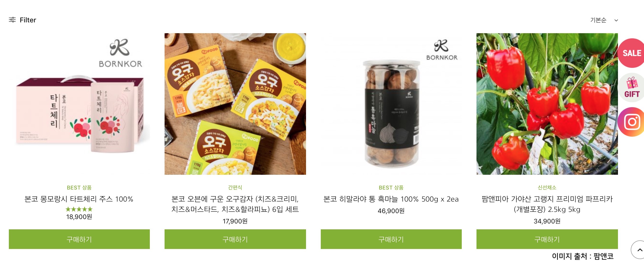
Task: Select BEST 상품 category above black garlic
Action: click(391, 188)
